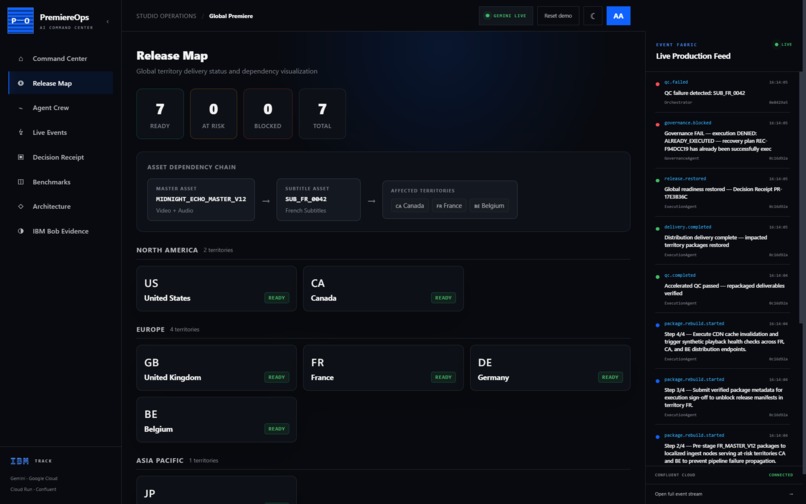The height and width of the screenshot is (504, 806).
Task: Click the Europe region heading
Action: (151, 329)
